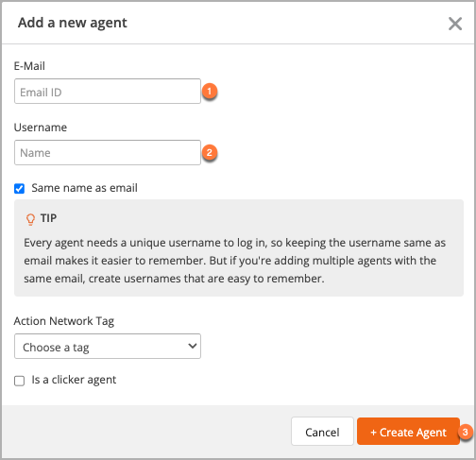Click the Same name as email label
476x460 pixels.
click(84, 188)
